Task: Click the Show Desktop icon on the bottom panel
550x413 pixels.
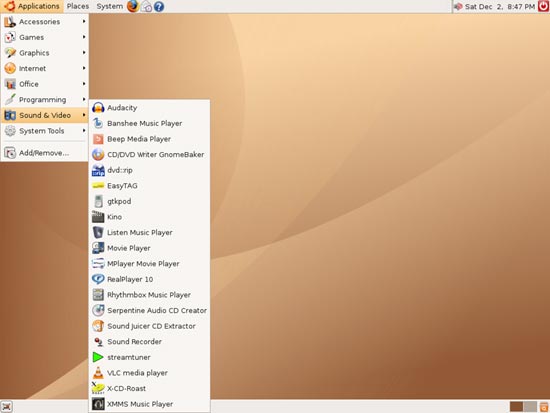Action: 7,407
